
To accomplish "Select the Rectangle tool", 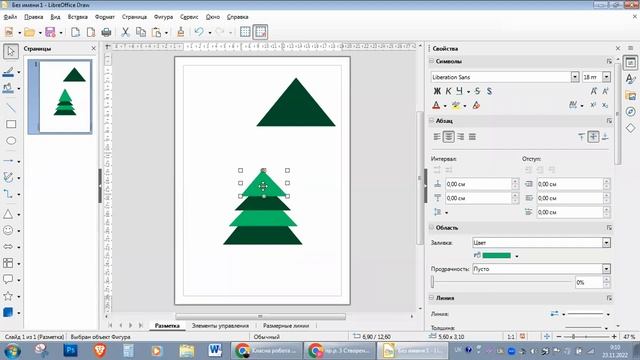I will point(11,124).
